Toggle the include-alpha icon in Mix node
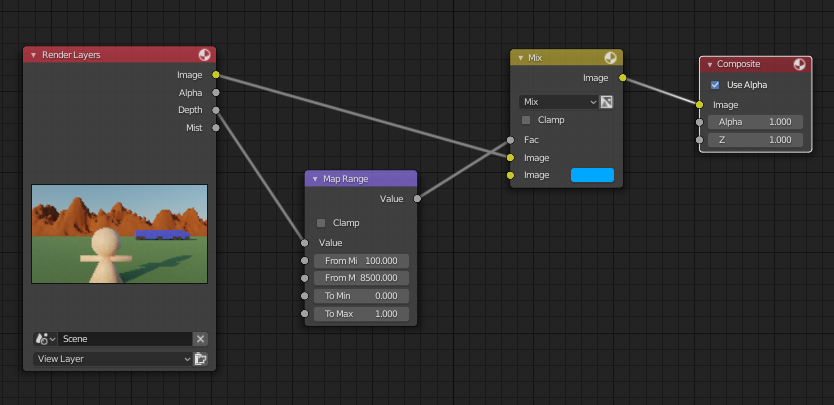834x405 pixels. coord(607,102)
